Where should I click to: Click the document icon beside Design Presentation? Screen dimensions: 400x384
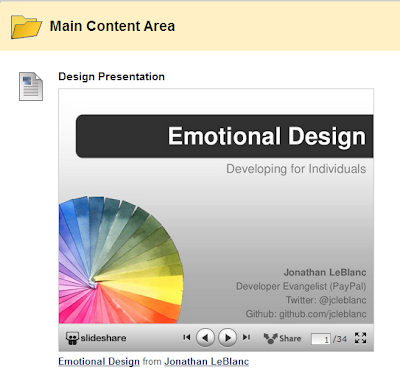pos(31,86)
